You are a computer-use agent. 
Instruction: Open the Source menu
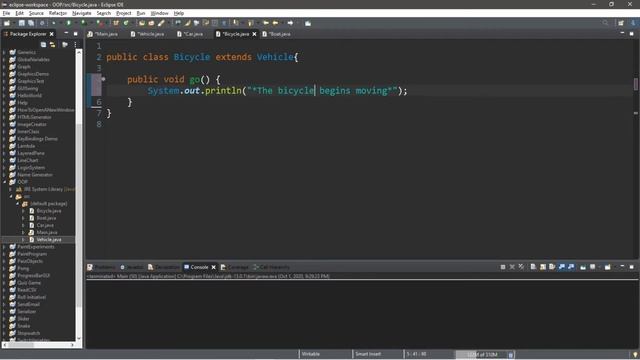click(36, 13)
